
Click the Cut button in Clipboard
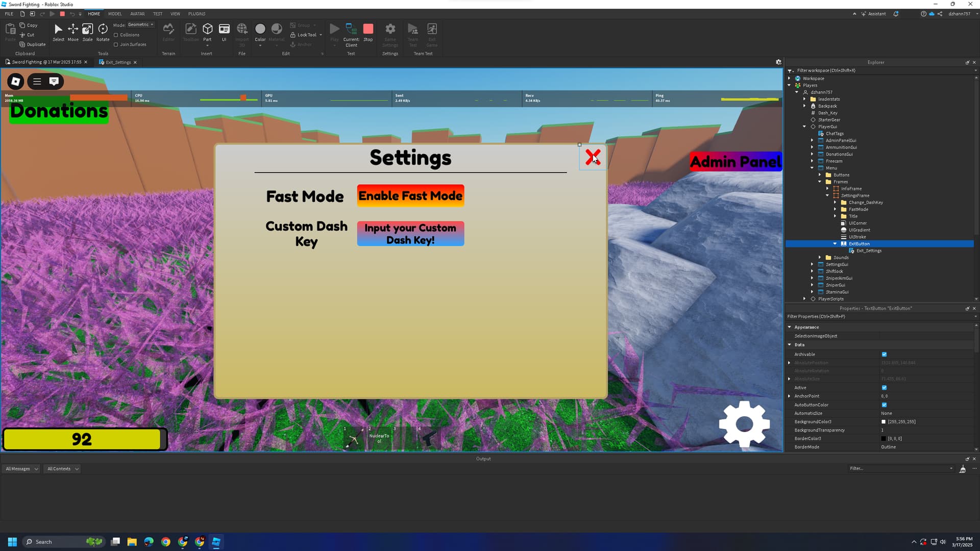coord(27,35)
